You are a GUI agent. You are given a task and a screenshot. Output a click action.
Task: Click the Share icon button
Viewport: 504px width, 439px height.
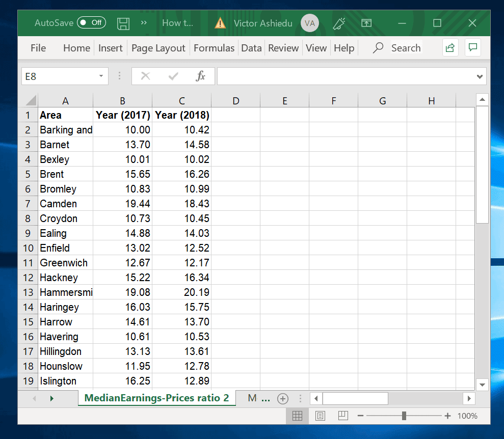[450, 47]
